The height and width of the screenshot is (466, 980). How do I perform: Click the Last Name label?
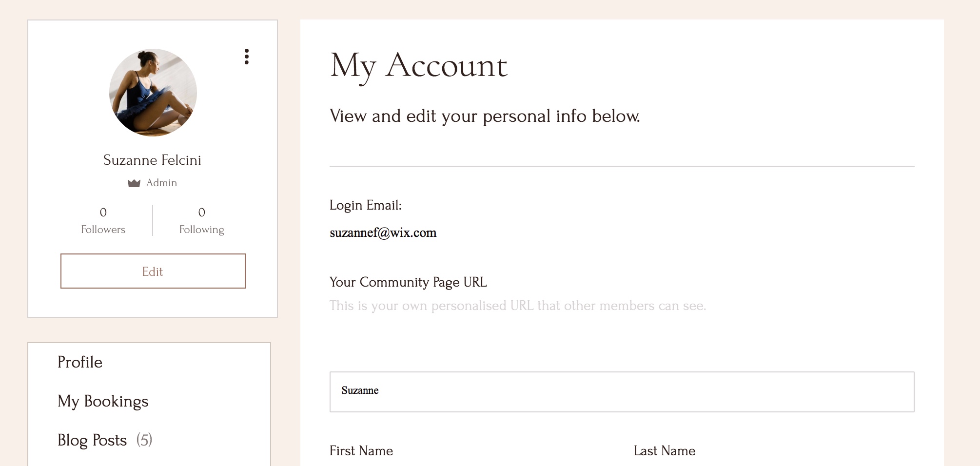665,451
